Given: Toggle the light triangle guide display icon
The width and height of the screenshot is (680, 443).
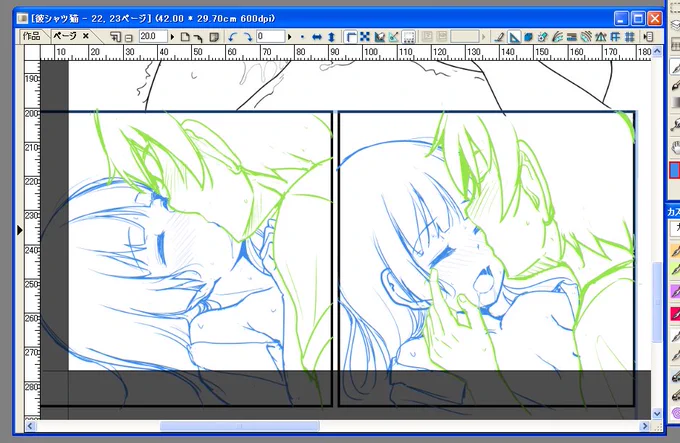Looking at the screenshot, I should click(393, 37).
